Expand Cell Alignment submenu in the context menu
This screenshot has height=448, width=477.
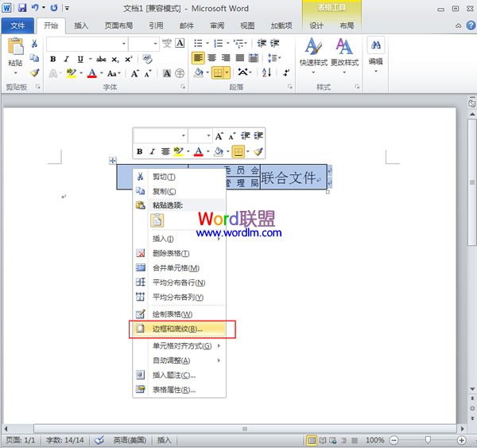point(180,346)
